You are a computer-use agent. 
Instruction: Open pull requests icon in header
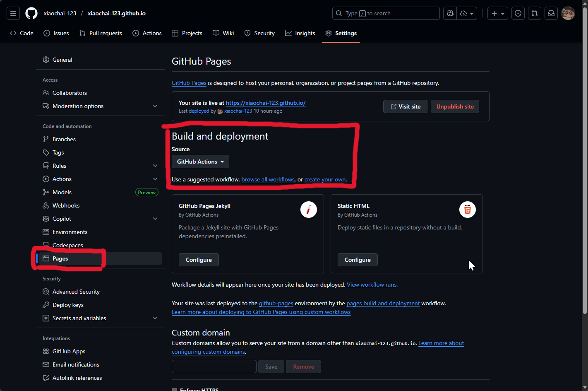pyautogui.click(x=535, y=13)
